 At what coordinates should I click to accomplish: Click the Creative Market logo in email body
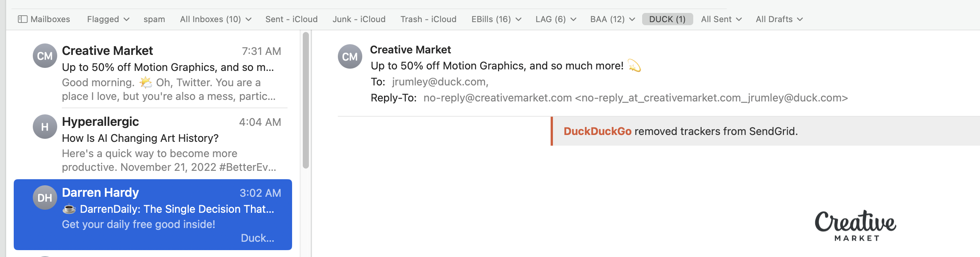click(856, 225)
